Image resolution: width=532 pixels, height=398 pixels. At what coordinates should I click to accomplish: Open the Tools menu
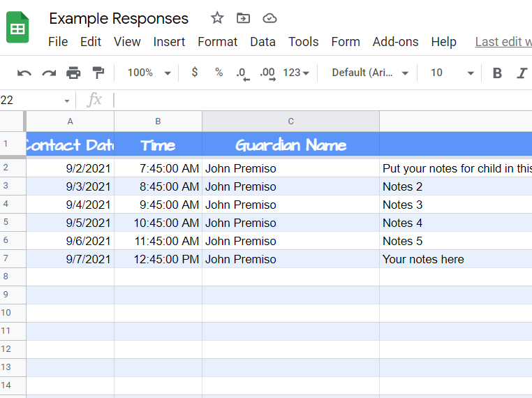point(303,42)
